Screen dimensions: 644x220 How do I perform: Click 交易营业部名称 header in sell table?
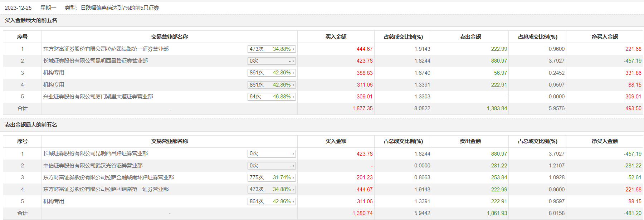tap(170, 141)
